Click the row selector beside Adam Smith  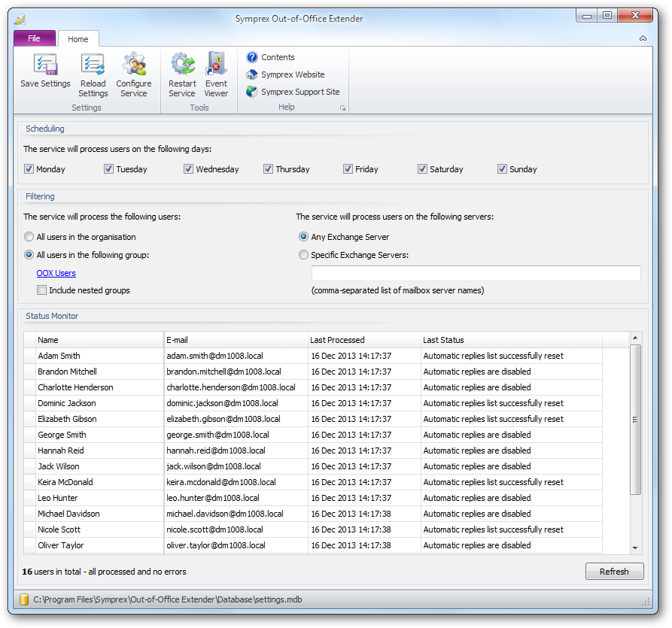(29, 356)
